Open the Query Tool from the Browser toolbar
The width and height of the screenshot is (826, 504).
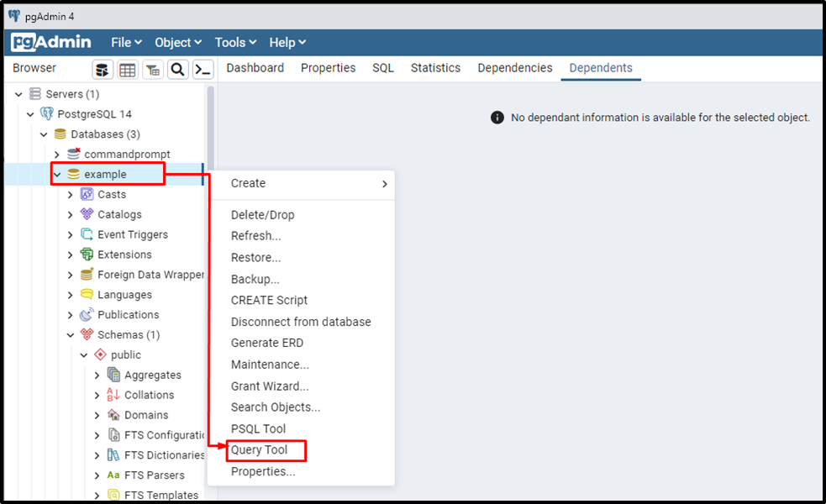103,70
